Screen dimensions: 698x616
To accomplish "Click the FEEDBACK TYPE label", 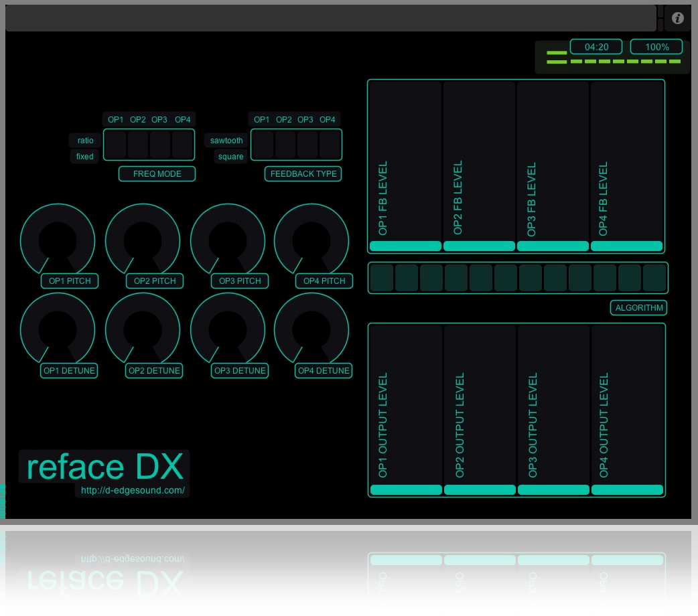I will point(303,174).
